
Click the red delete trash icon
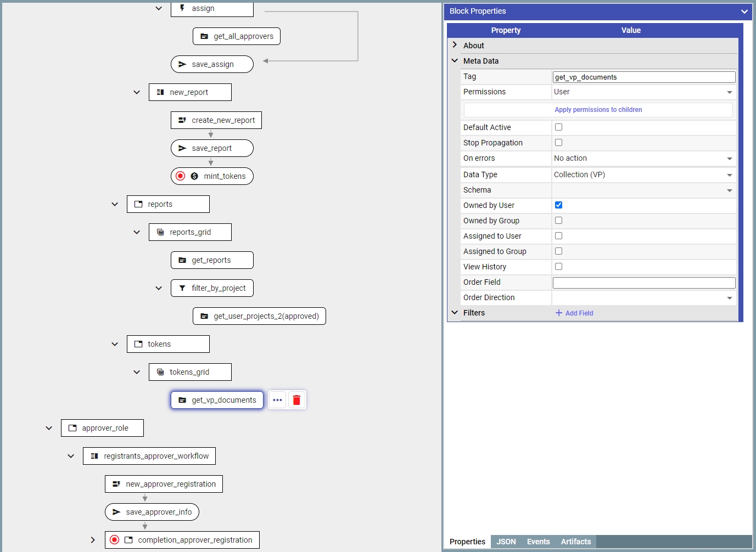pos(296,400)
